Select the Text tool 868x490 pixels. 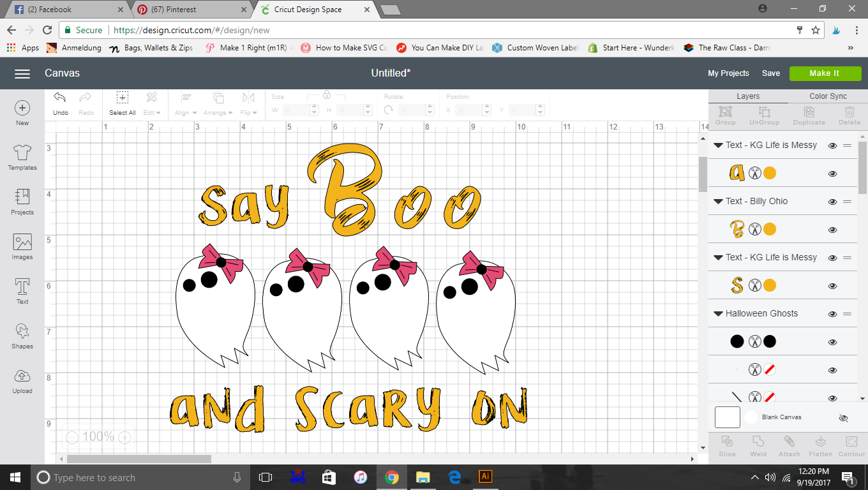pyautogui.click(x=22, y=291)
